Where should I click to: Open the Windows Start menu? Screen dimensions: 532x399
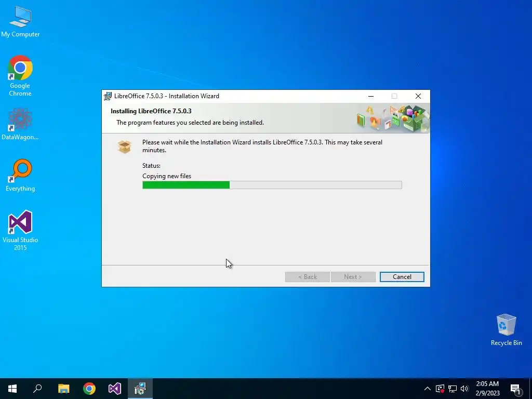12,389
